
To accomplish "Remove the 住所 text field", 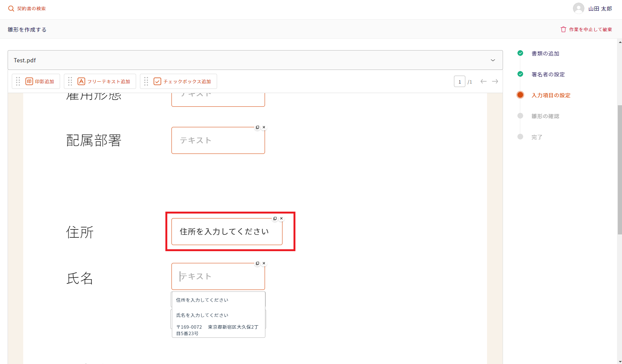I will (281, 218).
